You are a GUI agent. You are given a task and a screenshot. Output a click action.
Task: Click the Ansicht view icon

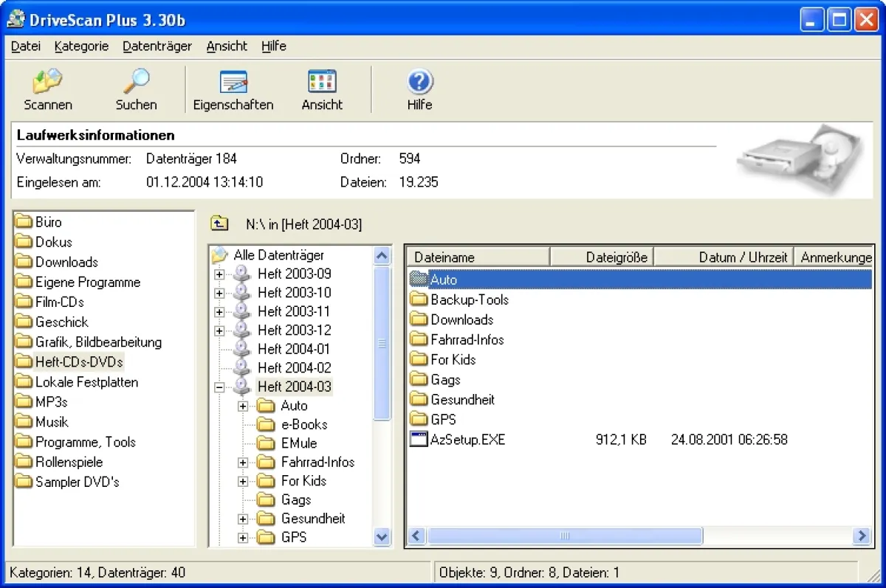pyautogui.click(x=322, y=82)
